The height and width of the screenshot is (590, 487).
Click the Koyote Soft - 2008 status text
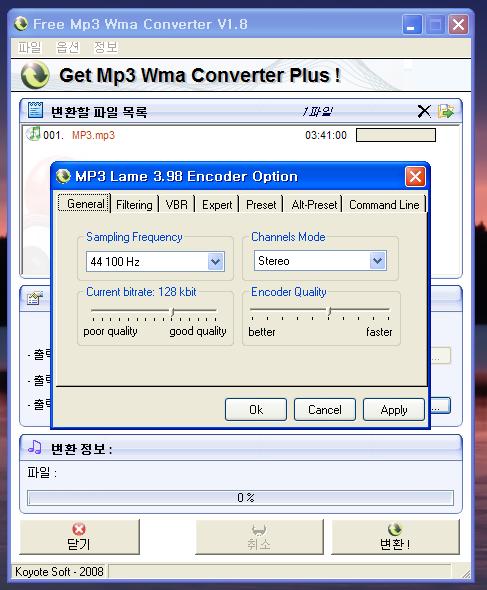click(59, 572)
